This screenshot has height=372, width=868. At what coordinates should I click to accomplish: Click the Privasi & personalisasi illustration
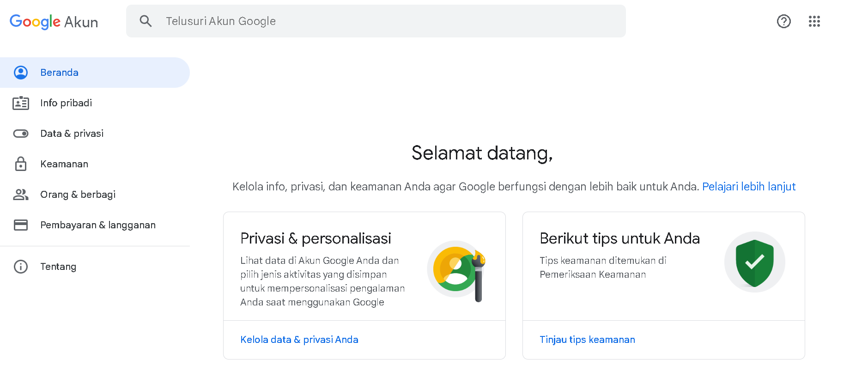pos(457,270)
